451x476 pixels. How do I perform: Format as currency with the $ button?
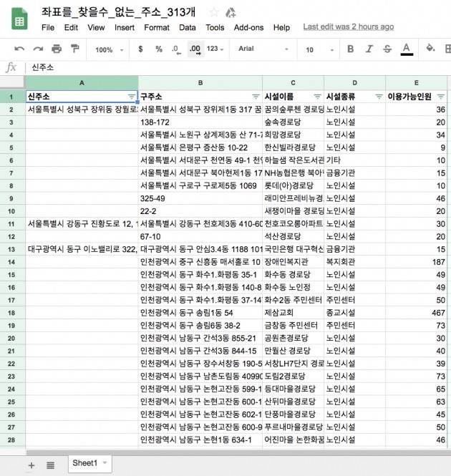[x=140, y=49]
